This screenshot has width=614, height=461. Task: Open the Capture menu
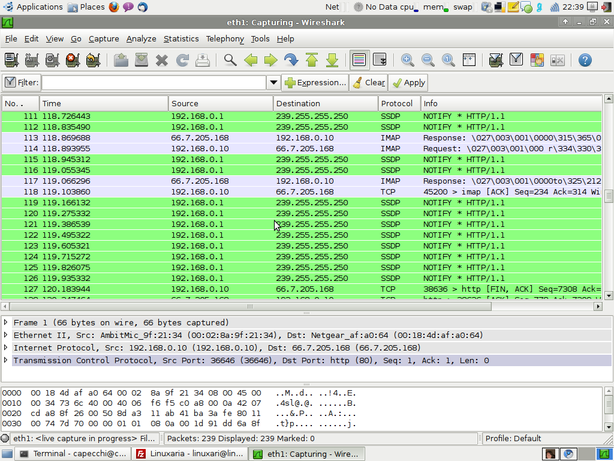point(103,39)
